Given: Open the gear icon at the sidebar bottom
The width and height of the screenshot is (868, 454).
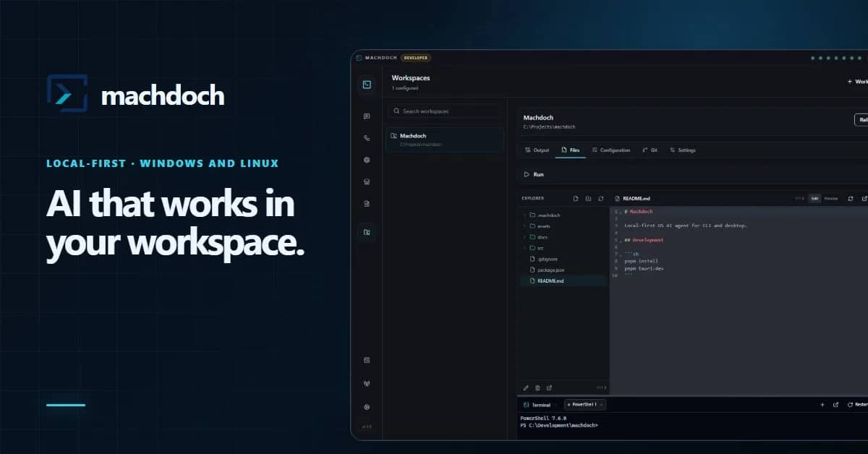Looking at the screenshot, I should 367,407.
